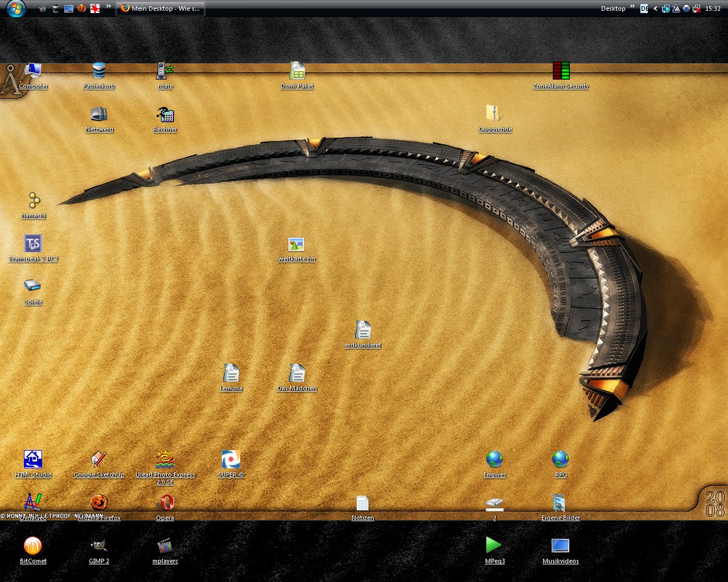Click the Desktop toolbar label

[x=613, y=9]
